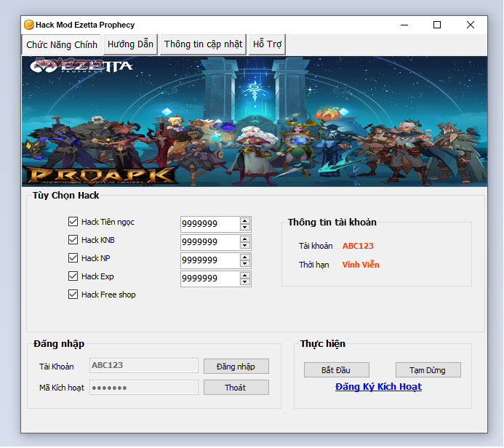Click the Vĩnh Viễn expiry text
The width and height of the screenshot is (504, 448).
pyautogui.click(x=361, y=265)
